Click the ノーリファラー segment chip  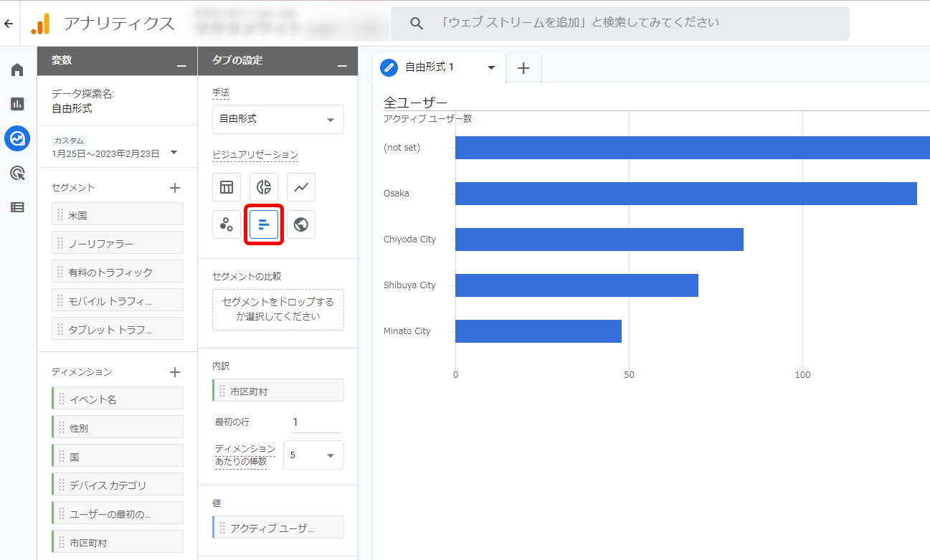pos(118,243)
